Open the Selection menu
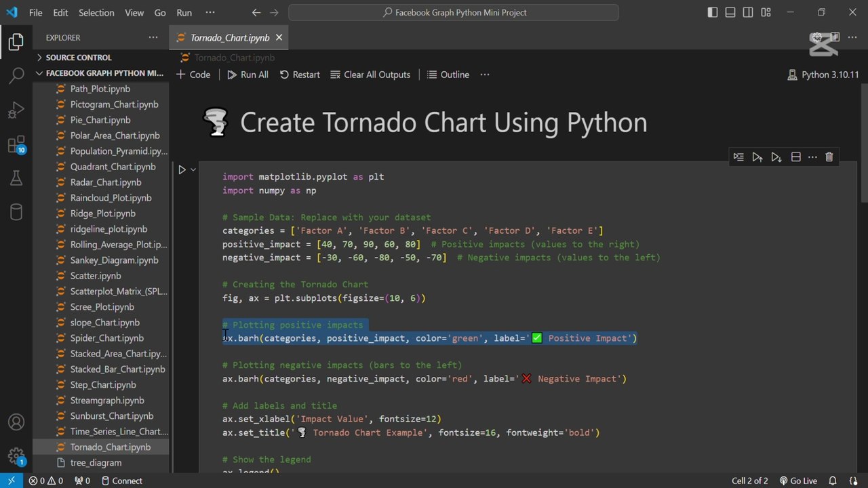Image resolution: width=868 pixels, height=488 pixels. [x=96, y=12]
